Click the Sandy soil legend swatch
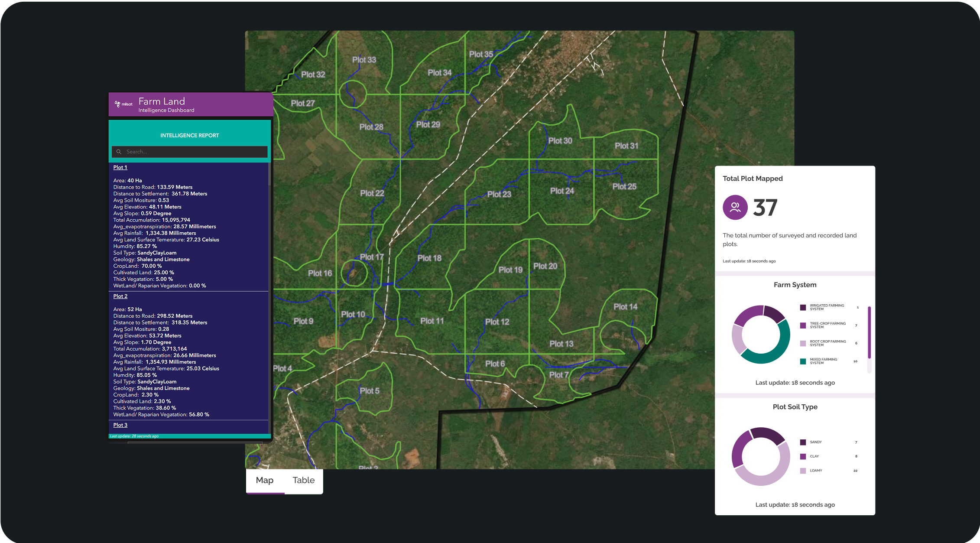The height and width of the screenshot is (543, 980). tap(803, 442)
